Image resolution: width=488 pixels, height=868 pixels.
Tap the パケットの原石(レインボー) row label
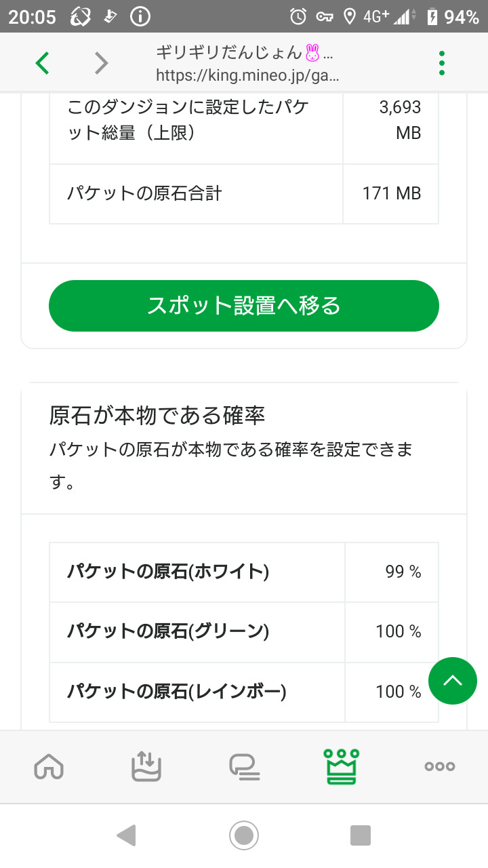[176, 692]
